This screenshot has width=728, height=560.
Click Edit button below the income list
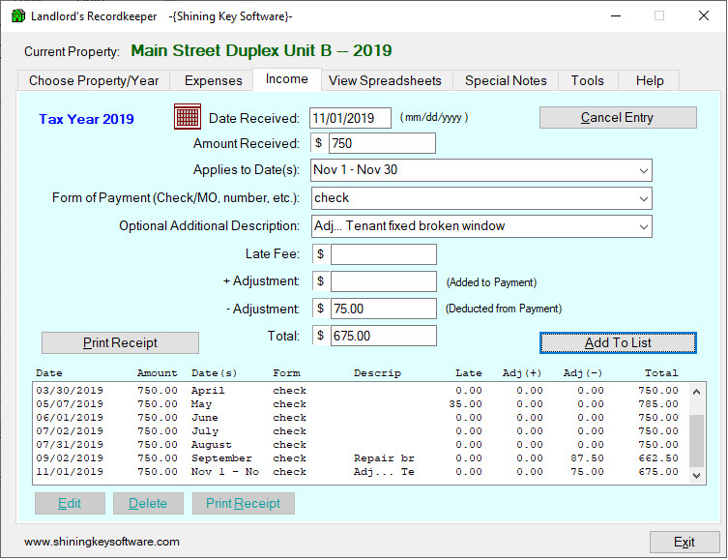[x=70, y=503]
